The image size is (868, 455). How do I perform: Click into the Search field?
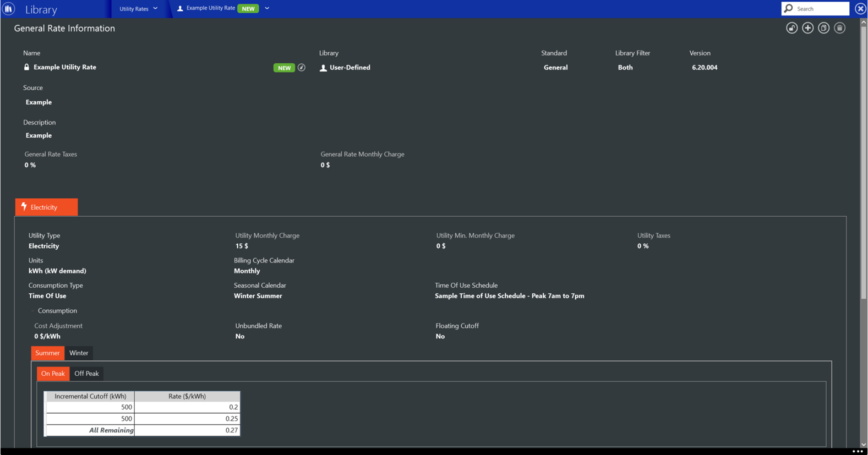821,8
